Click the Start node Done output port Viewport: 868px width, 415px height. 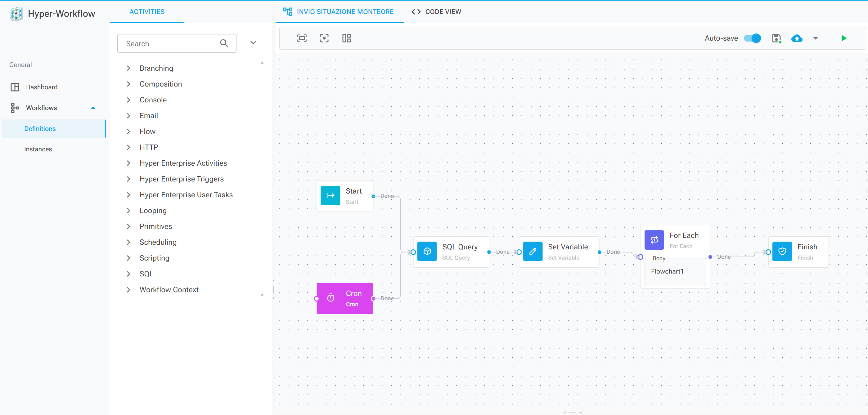[373, 196]
